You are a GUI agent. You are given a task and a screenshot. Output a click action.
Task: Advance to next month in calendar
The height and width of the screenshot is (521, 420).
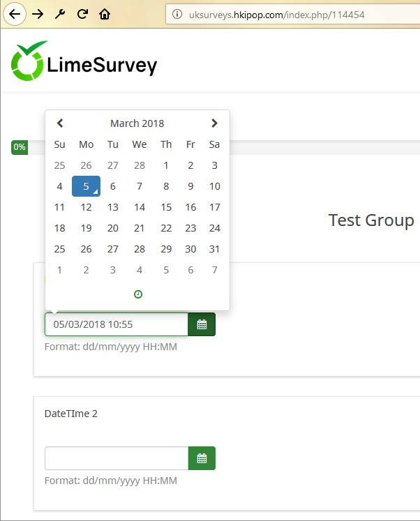pos(214,123)
